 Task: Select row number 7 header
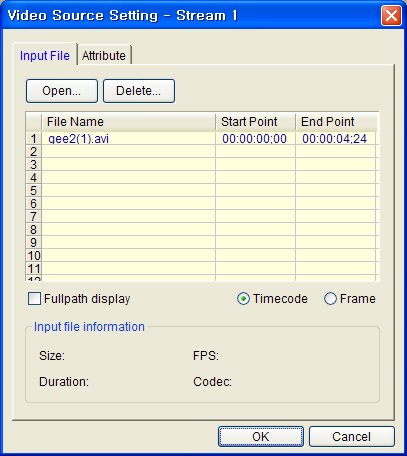point(34,216)
